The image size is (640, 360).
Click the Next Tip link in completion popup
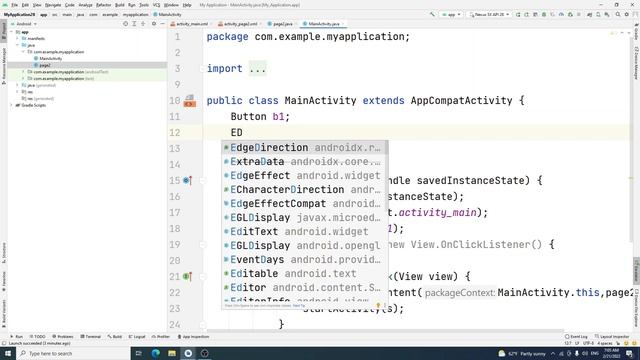299,305
